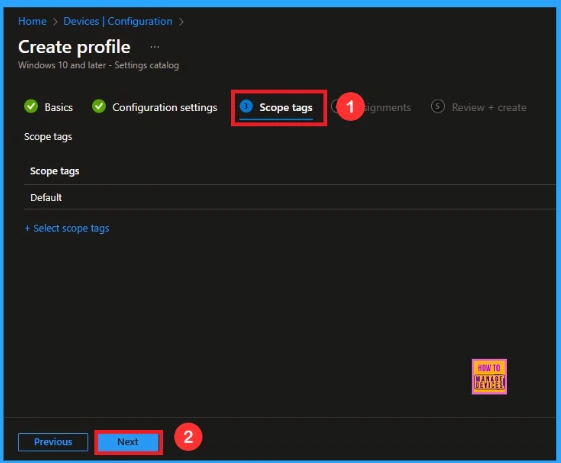Open the ellipsis menu beside Create profile
The width and height of the screenshot is (561, 463).
(x=155, y=47)
